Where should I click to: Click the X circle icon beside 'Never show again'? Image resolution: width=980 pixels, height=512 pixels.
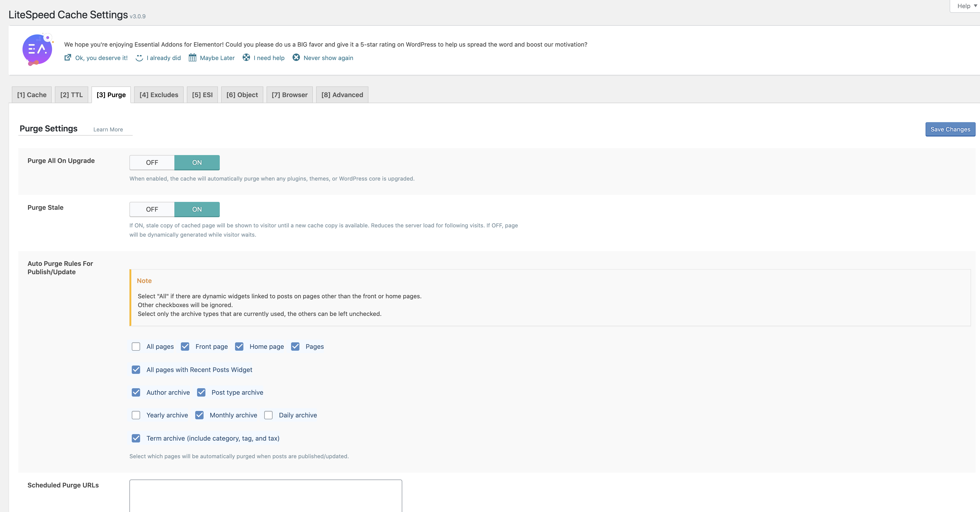click(296, 57)
